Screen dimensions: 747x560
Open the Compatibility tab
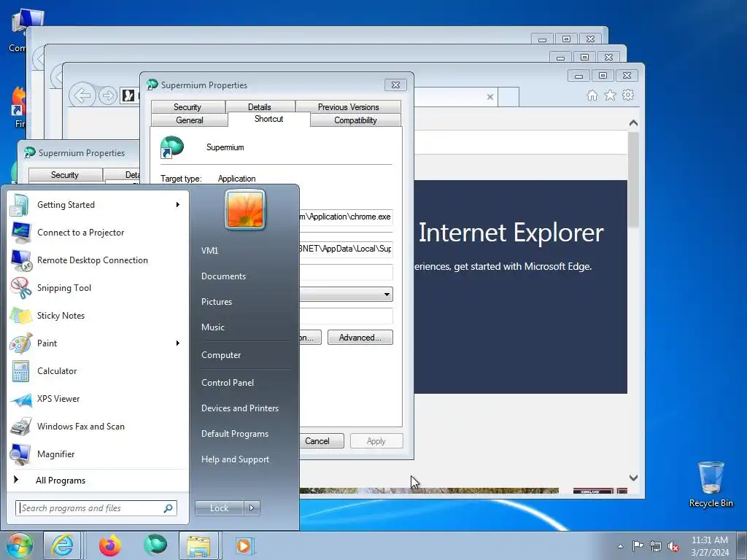click(x=355, y=120)
